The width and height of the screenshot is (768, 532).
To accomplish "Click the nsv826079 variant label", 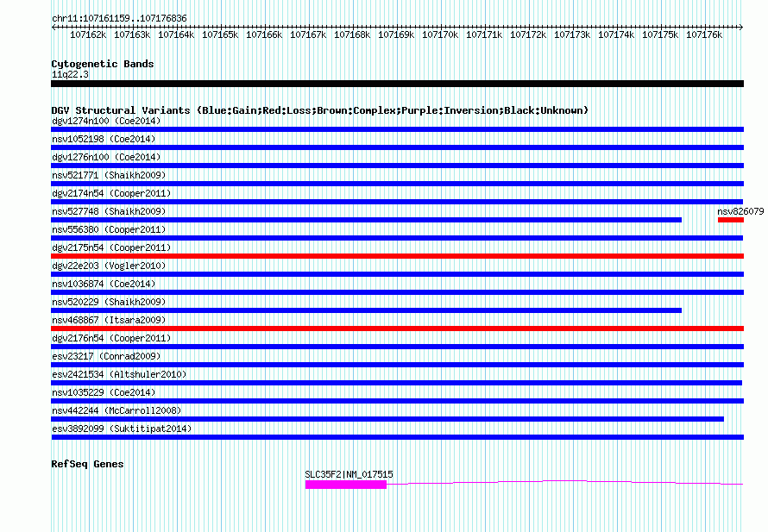I will tap(740, 211).
